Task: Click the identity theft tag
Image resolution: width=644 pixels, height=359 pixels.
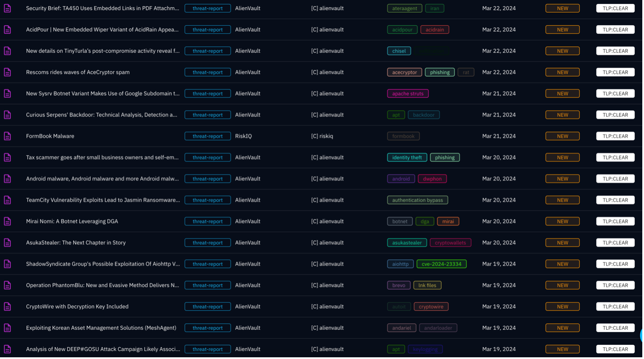Action: [x=407, y=157]
